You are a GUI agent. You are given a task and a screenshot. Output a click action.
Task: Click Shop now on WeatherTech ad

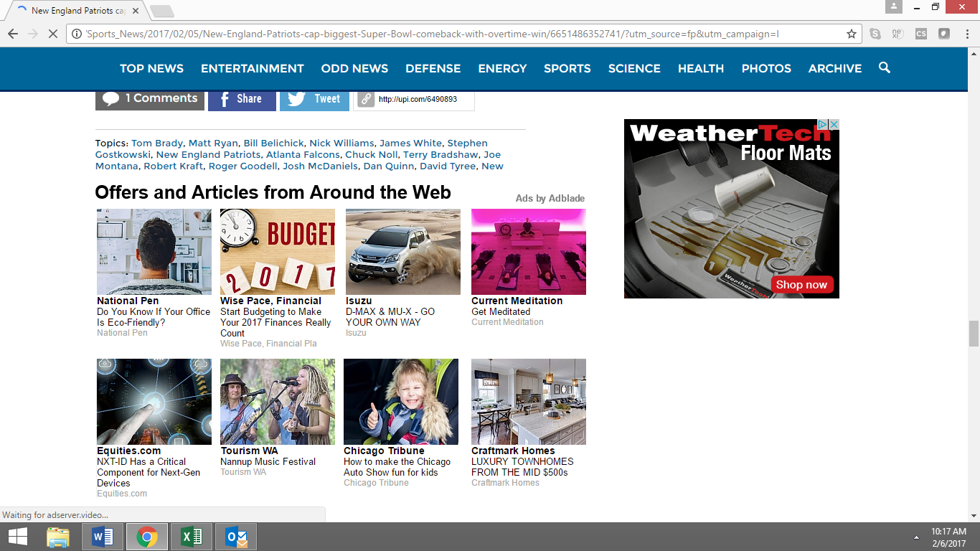click(x=801, y=285)
